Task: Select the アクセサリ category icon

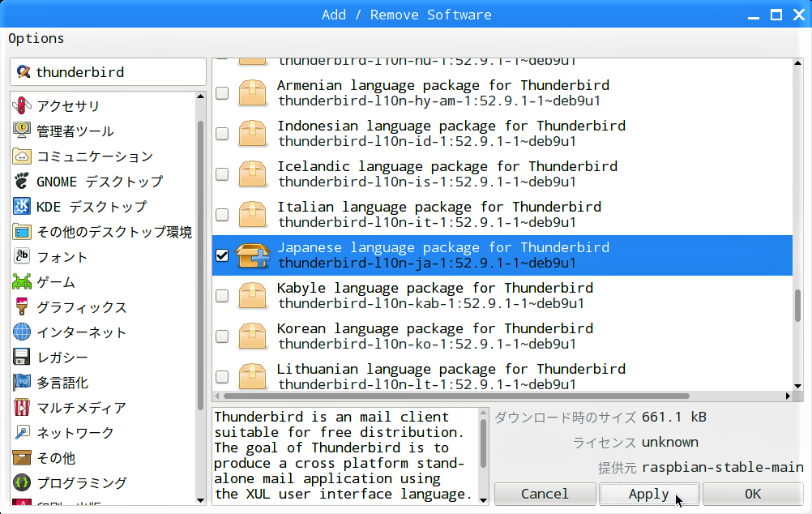Action: point(22,105)
